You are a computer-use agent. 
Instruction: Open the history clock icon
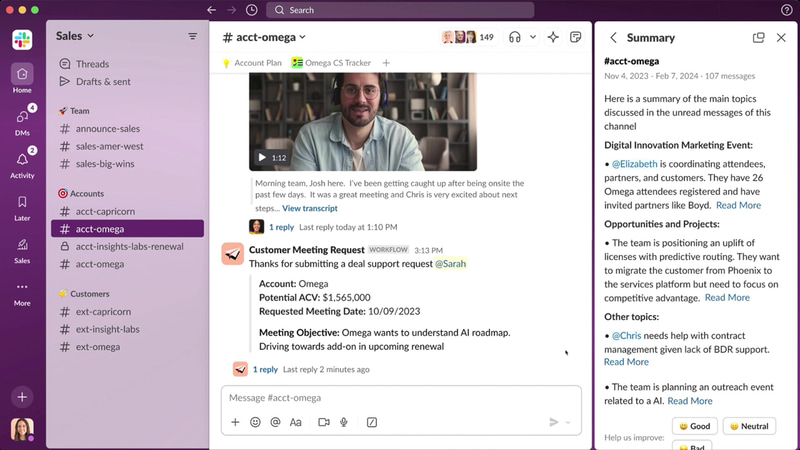pyautogui.click(x=252, y=10)
